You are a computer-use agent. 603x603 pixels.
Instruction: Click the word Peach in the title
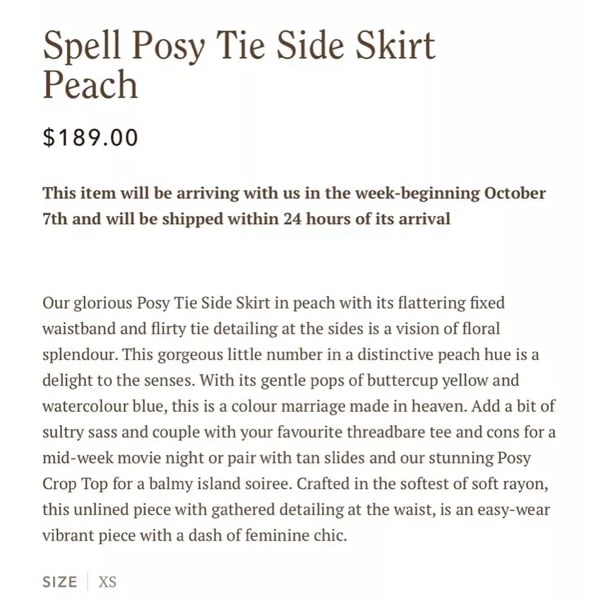(90, 85)
